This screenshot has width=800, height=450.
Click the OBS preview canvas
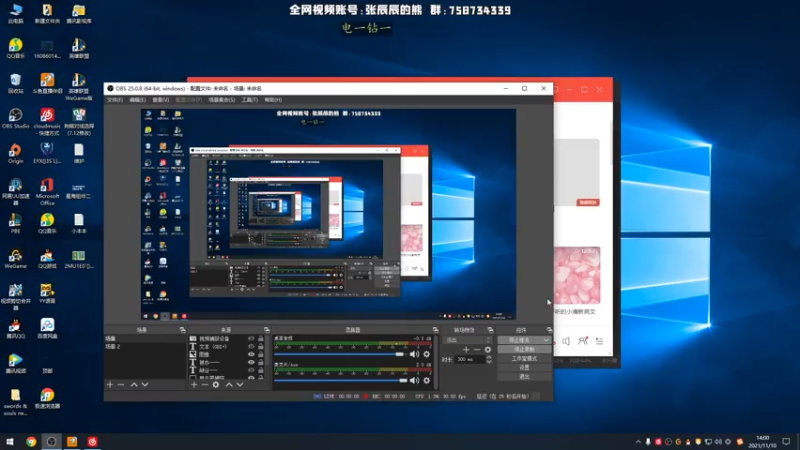coord(328,214)
